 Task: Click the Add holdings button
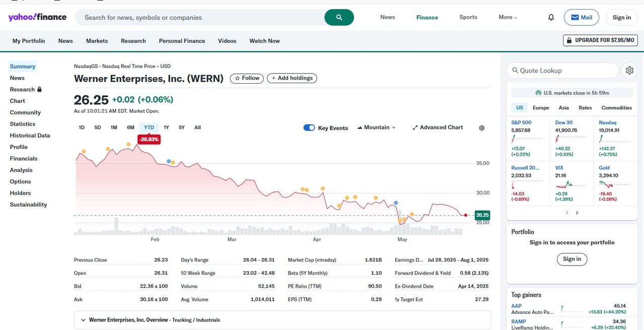[x=292, y=78]
